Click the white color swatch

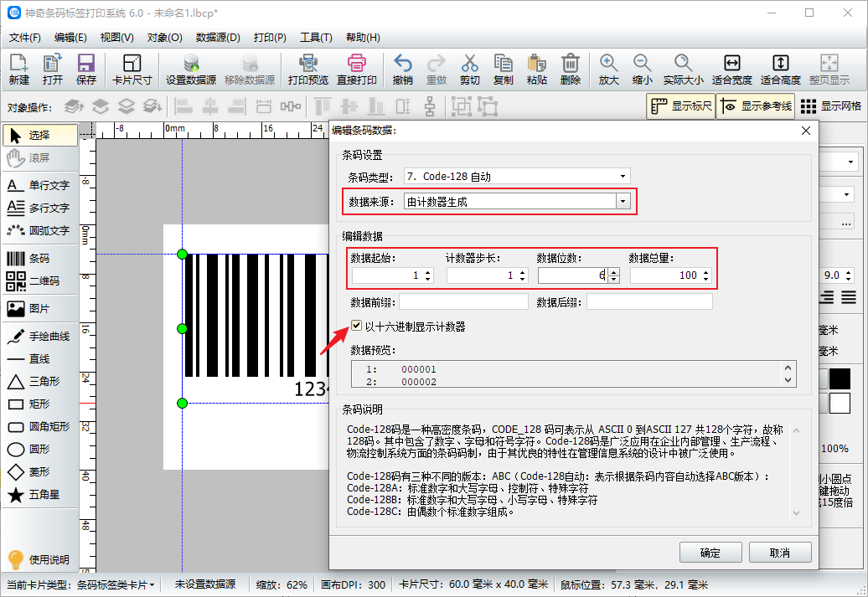[x=840, y=404]
